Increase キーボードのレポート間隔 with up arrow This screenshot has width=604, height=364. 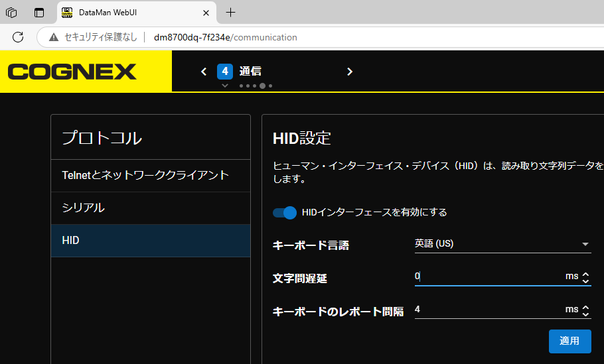pyautogui.click(x=585, y=307)
